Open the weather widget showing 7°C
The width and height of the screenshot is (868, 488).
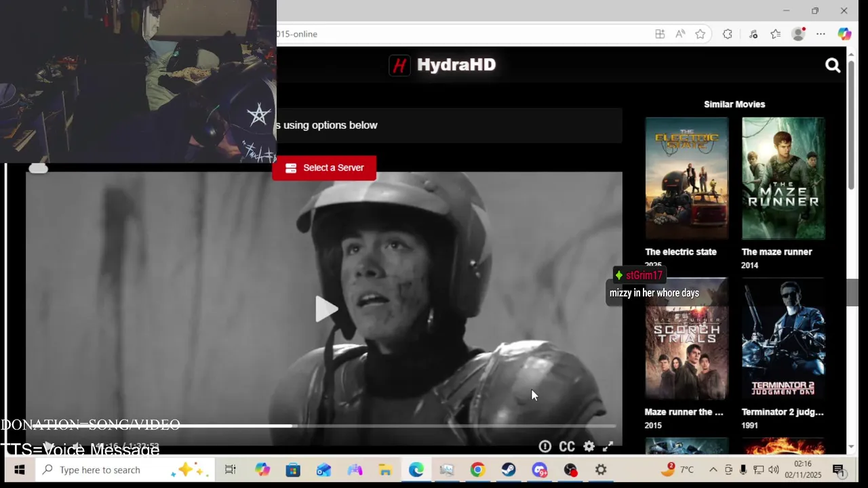pyautogui.click(x=678, y=469)
